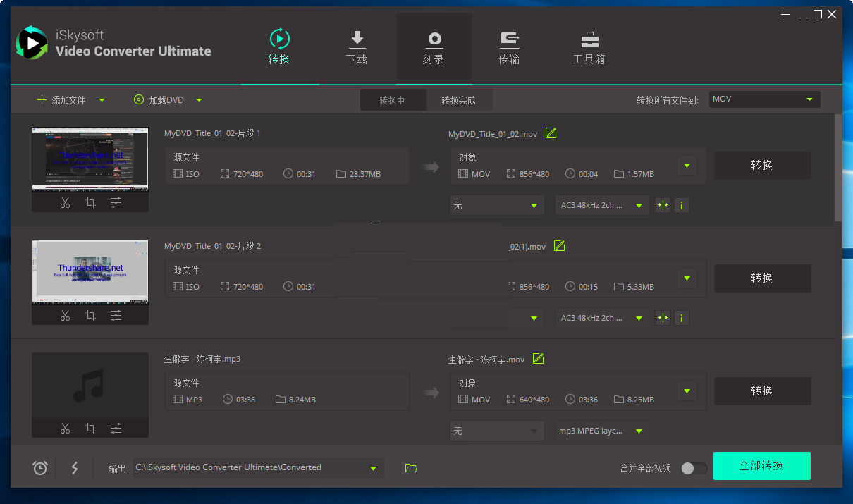Click the edit pencil beside MyDVD_Title_01_02.mov

[x=550, y=133]
